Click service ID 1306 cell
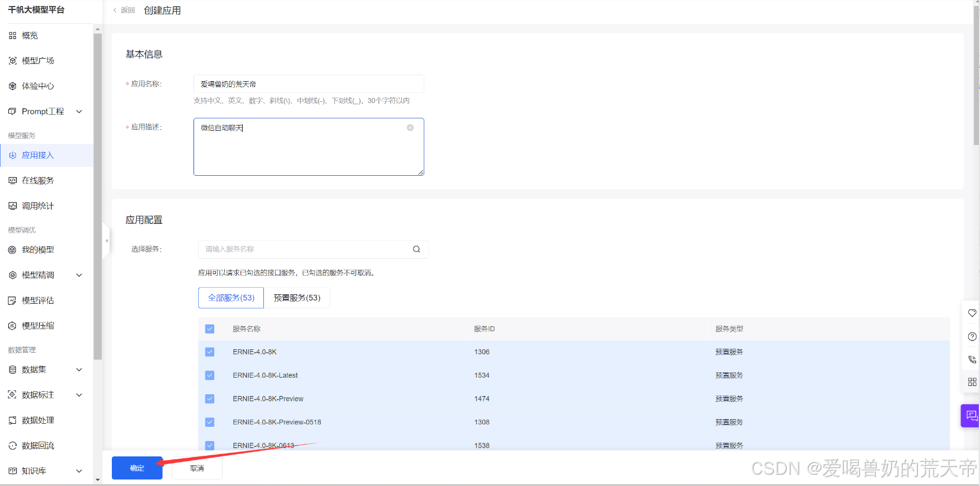The width and height of the screenshot is (980, 486). pos(482,352)
